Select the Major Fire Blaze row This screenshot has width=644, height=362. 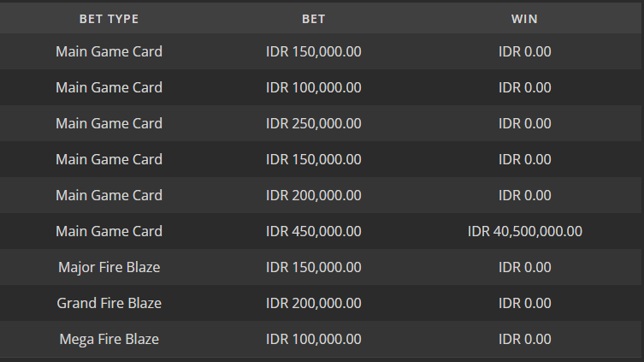pyautogui.click(x=321, y=267)
